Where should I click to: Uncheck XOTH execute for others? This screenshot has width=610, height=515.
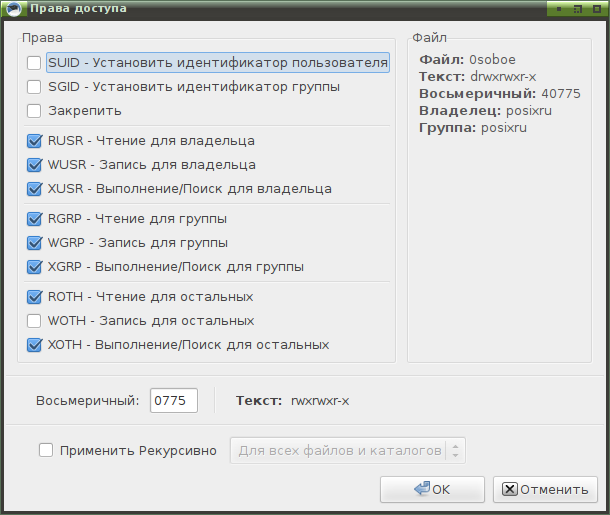[x=34, y=345]
